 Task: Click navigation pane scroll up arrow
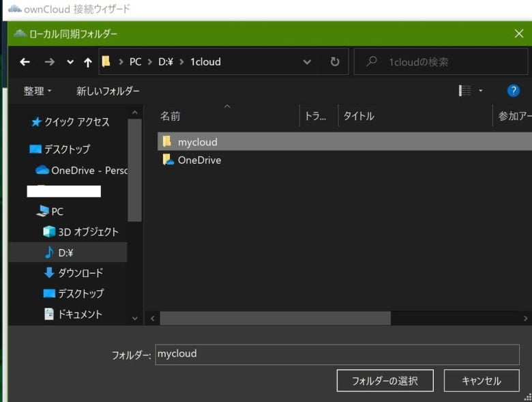[x=134, y=113]
